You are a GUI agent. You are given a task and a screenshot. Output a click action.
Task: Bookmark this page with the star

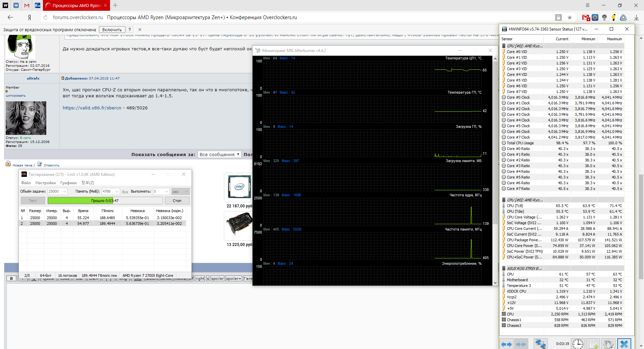570,17
